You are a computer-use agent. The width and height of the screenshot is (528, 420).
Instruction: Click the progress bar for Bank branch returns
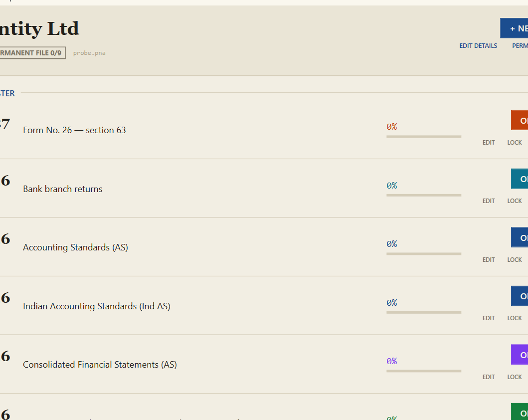click(424, 195)
